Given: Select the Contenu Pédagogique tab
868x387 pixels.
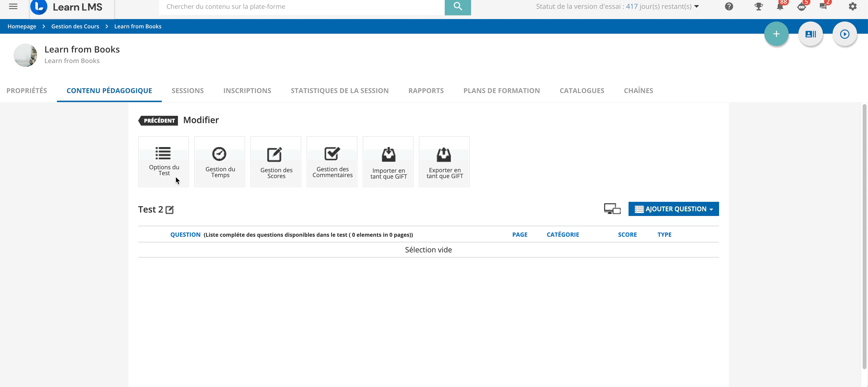Looking at the screenshot, I should click(x=109, y=90).
